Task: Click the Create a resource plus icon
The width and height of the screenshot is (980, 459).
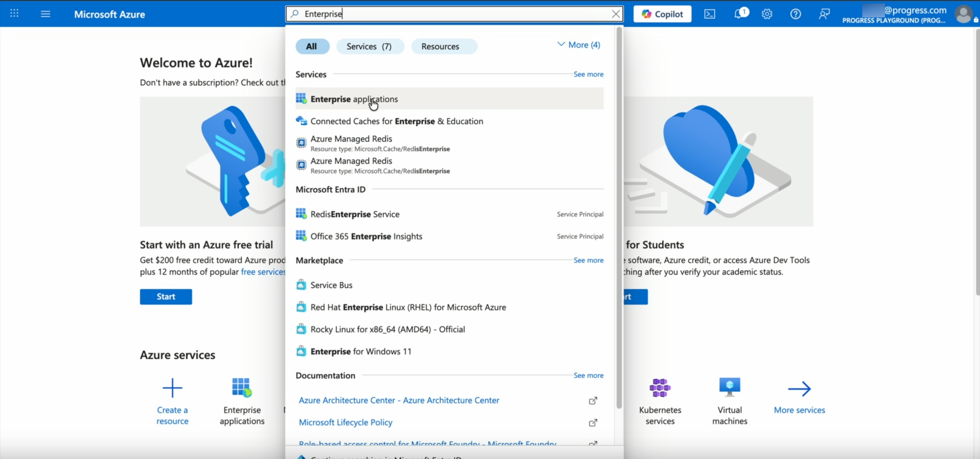Action: point(172,388)
